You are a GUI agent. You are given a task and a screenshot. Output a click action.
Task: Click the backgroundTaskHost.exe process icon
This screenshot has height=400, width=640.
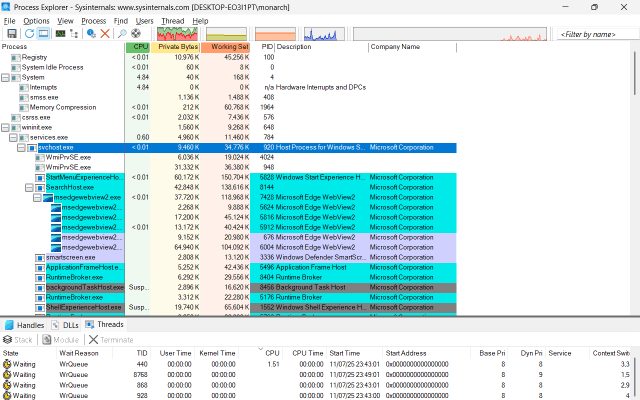coord(40,288)
